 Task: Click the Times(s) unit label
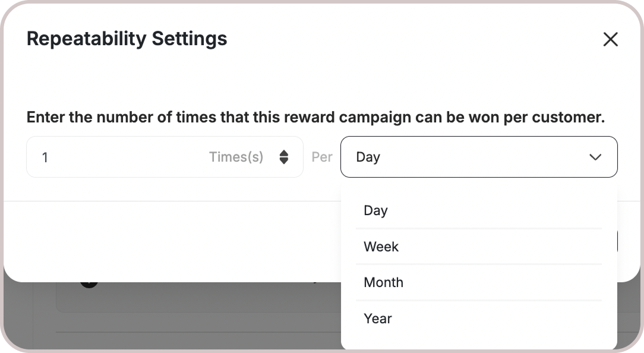click(236, 157)
